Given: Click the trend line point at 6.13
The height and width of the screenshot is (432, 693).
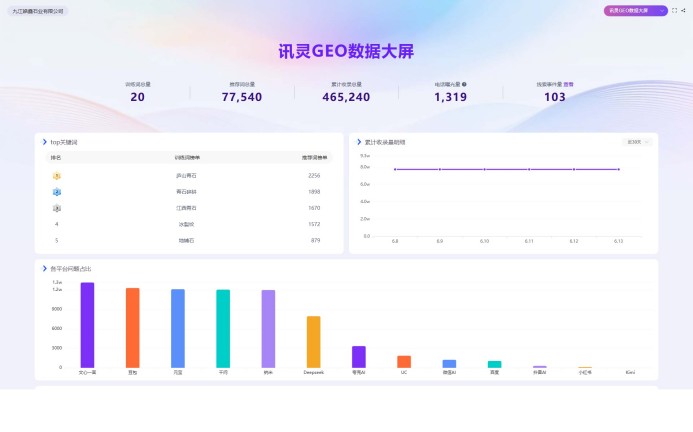Looking at the screenshot, I should (619, 169).
